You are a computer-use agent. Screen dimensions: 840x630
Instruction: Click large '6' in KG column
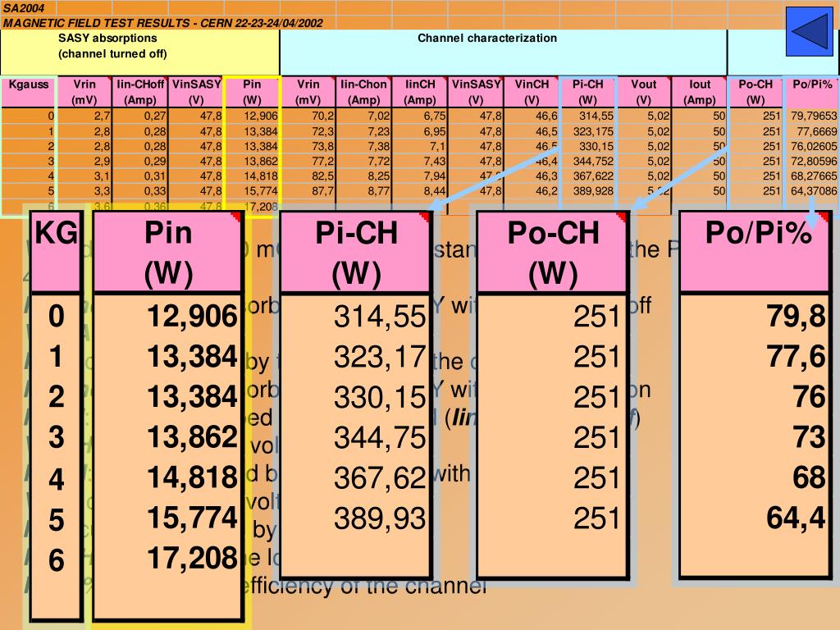point(57,560)
